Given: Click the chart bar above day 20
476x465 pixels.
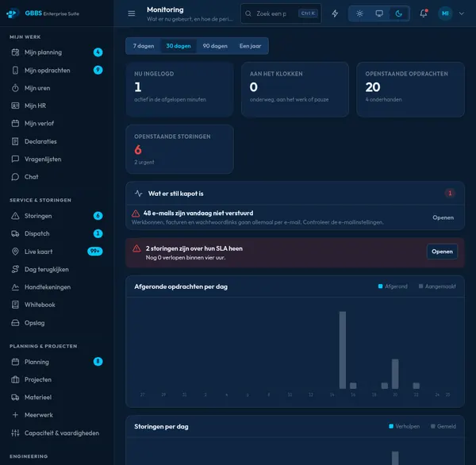Looking at the screenshot, I should click(x=395, y=374).
